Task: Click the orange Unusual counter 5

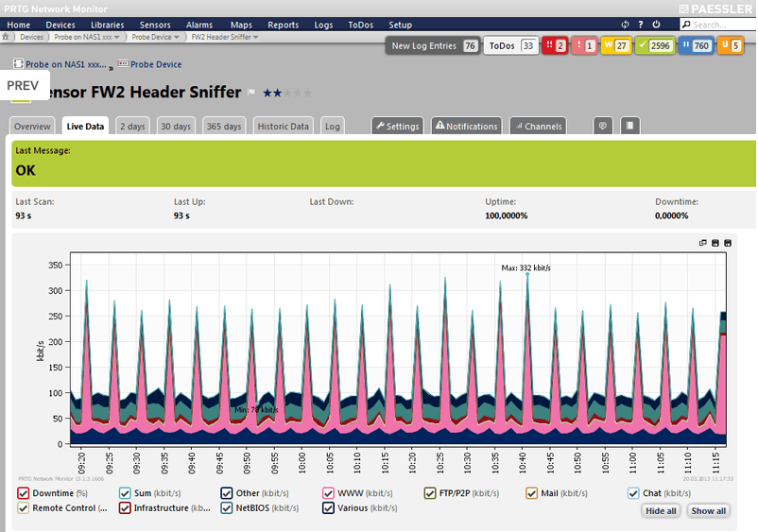Action: tap(730, 45)
